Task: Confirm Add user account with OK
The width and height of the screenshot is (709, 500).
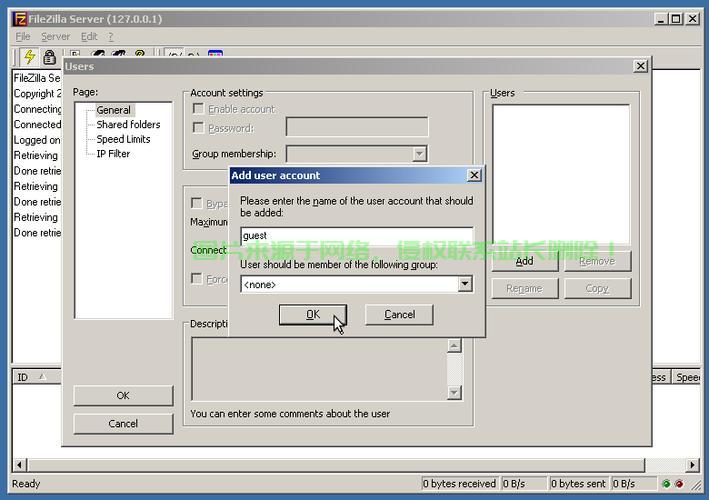Action: click(312, 315)
